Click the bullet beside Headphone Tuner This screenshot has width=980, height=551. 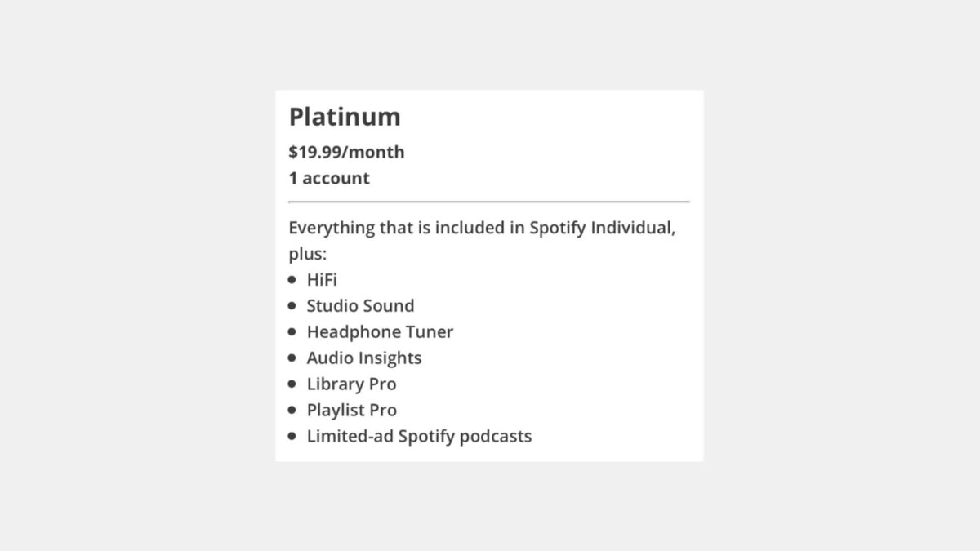[292, 331]
